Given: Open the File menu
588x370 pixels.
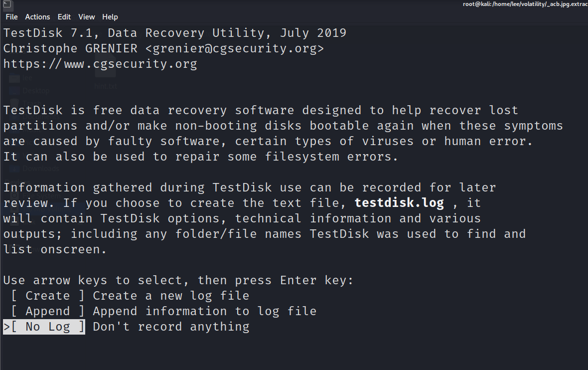Looking at the screenshot, I should pos(11,17).
